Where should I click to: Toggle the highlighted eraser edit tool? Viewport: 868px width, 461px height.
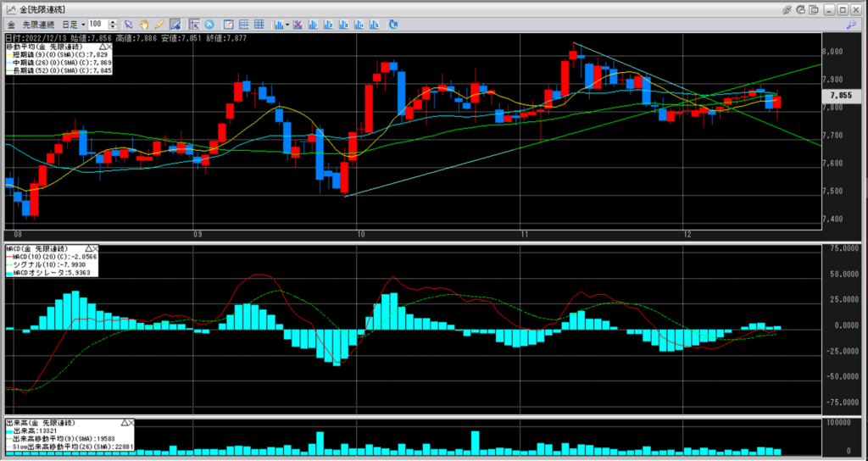[175, 25]
